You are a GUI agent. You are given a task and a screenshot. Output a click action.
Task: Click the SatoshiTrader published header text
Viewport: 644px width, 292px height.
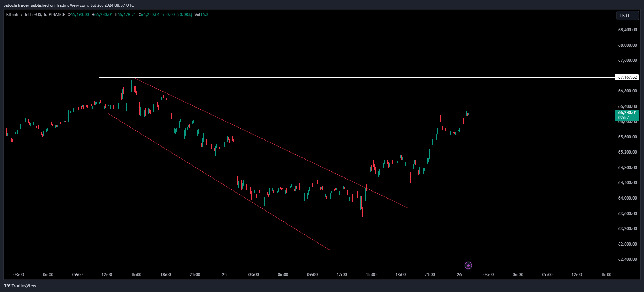coord(69,5)
